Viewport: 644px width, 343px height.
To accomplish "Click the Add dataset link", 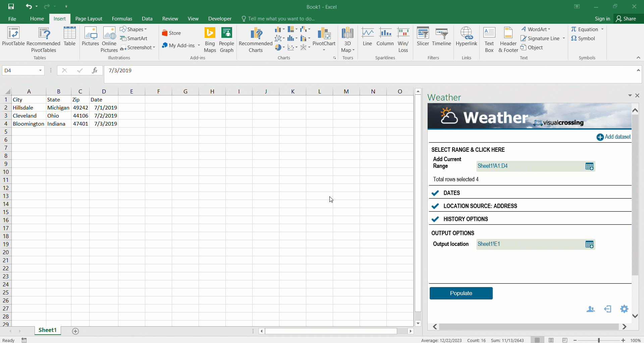I will (x=613, y=137).
